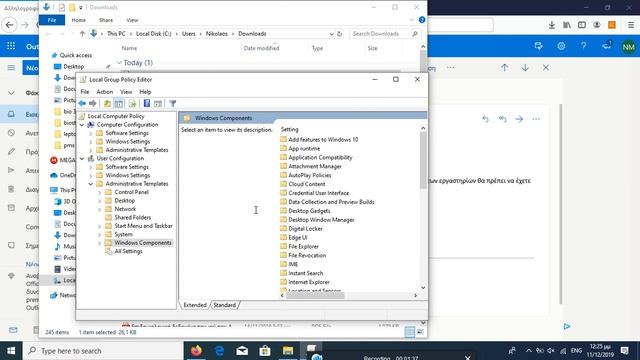Open the File menu in Group Policy Editor

84,92
